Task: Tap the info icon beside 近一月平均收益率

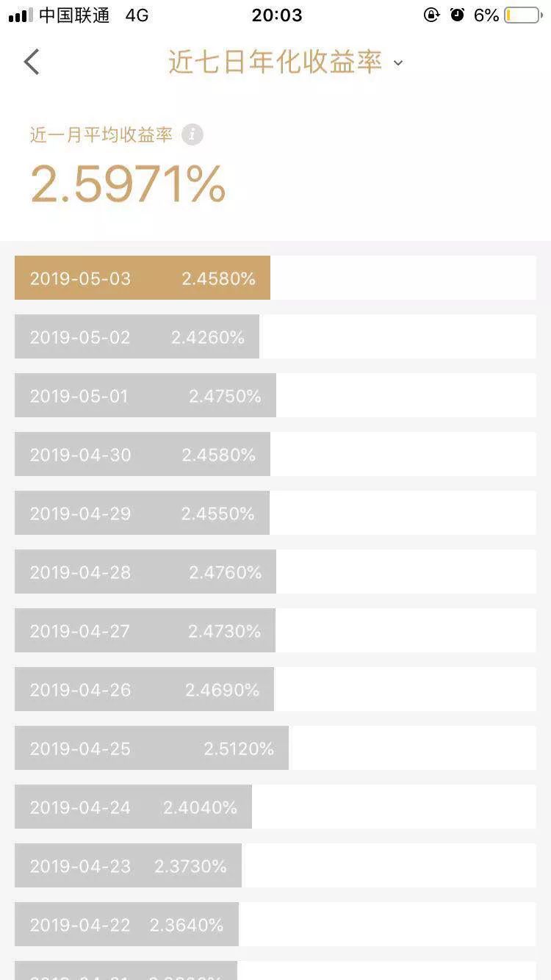Action: coord(192,134)
